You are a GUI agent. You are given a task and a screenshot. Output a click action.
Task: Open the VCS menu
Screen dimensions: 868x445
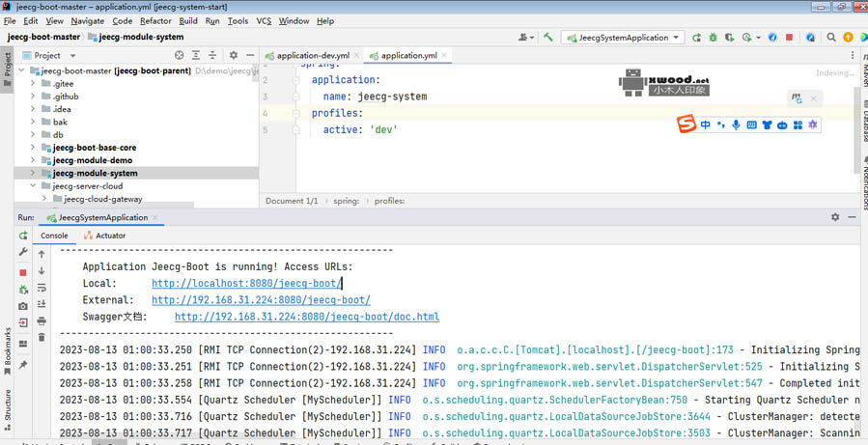click(x=264, y=21)
